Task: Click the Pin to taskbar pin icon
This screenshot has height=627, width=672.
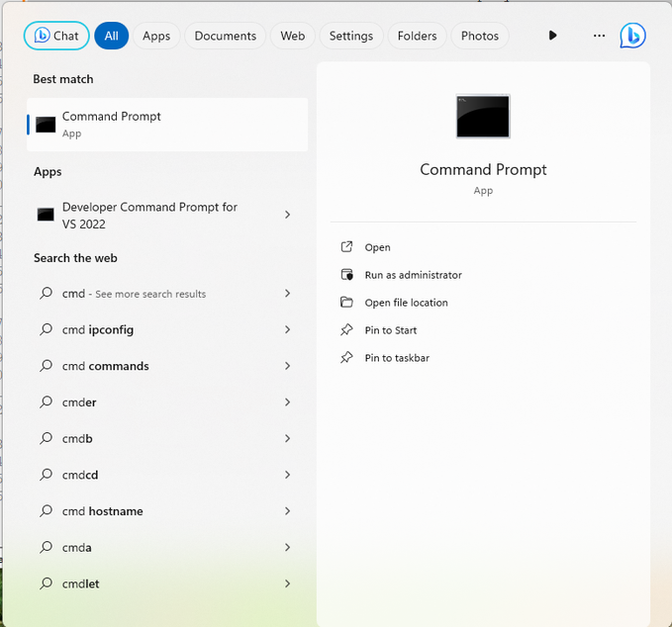Action: (x=346, y=357)
